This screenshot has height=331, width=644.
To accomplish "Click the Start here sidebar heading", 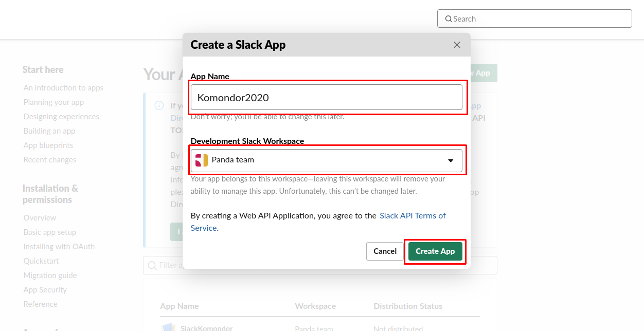I will (x=43, y=70).
